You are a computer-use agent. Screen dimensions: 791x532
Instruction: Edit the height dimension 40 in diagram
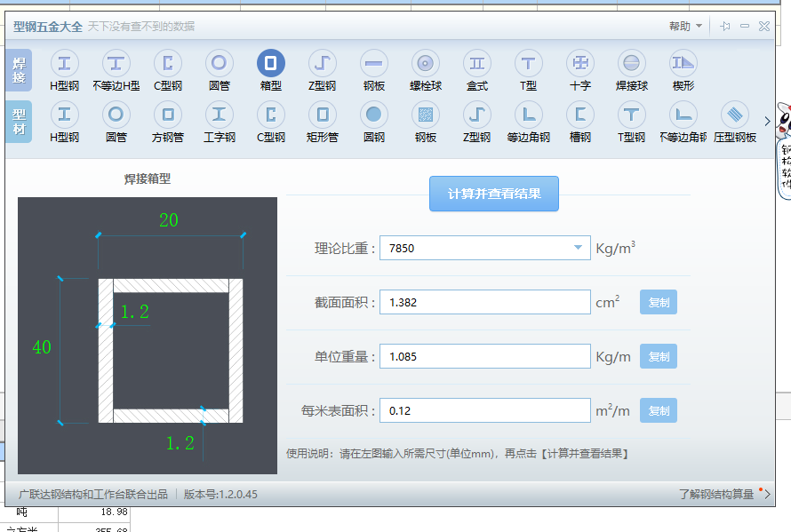point(42,347)
